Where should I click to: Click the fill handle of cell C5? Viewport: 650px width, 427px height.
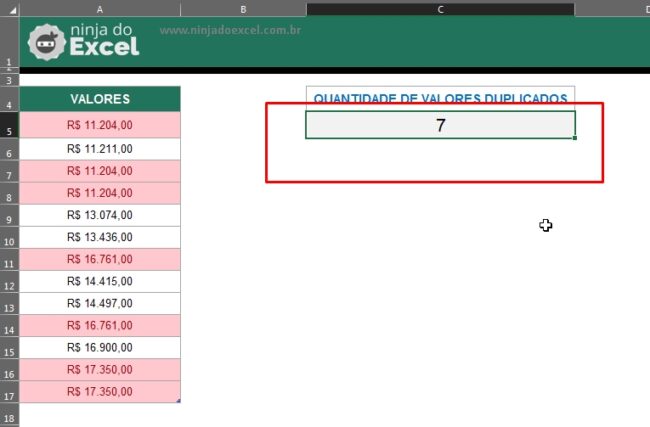[x=575, y=138]
